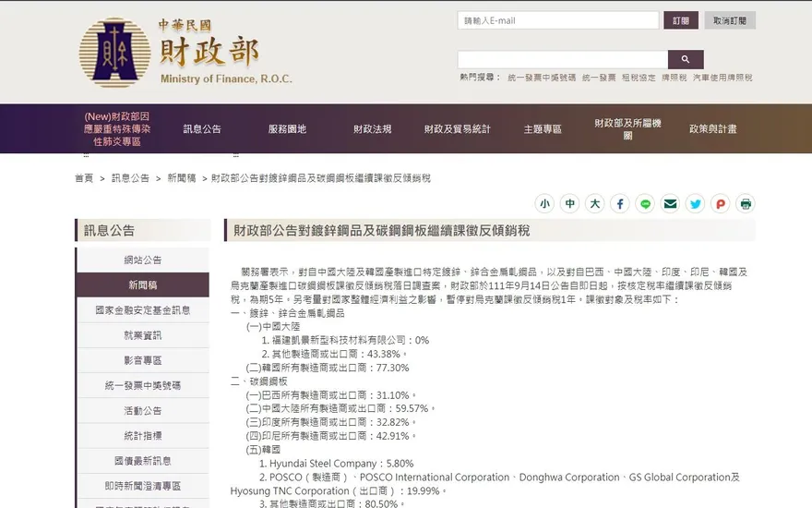Image resolution: width=812 pixels, height=508 pixels.
Task: Select 即時新聞澄清專區 in the sidebar
Action: point(143,486)
